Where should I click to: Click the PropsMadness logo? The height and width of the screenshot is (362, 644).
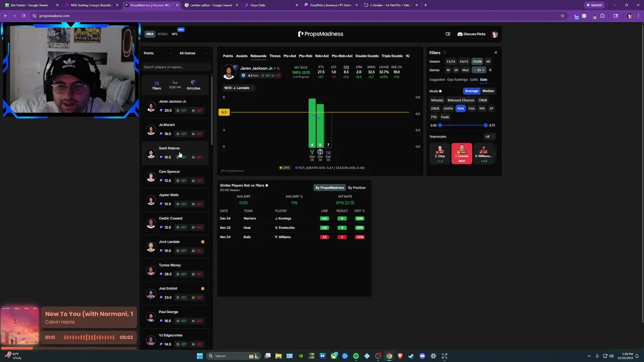tap(320, 34)
